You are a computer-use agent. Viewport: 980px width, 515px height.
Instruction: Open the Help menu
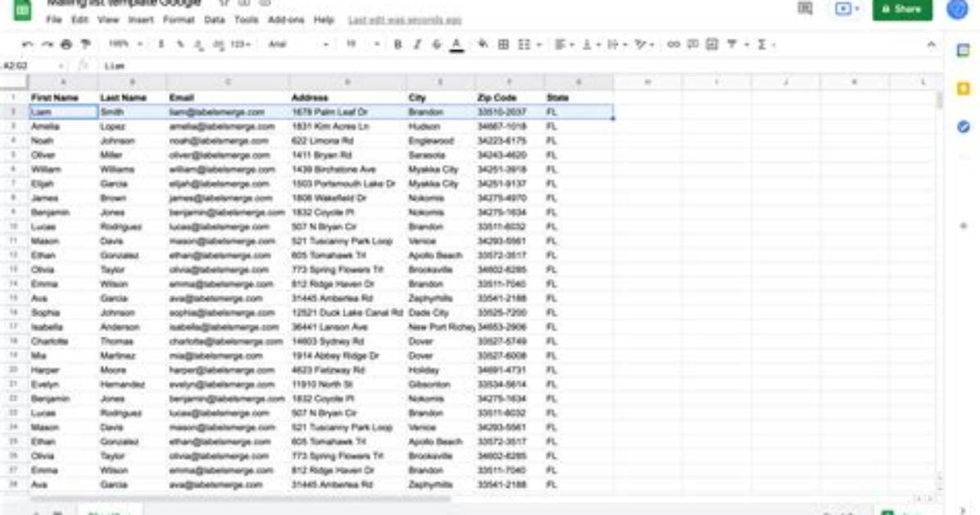coord(324,20)
